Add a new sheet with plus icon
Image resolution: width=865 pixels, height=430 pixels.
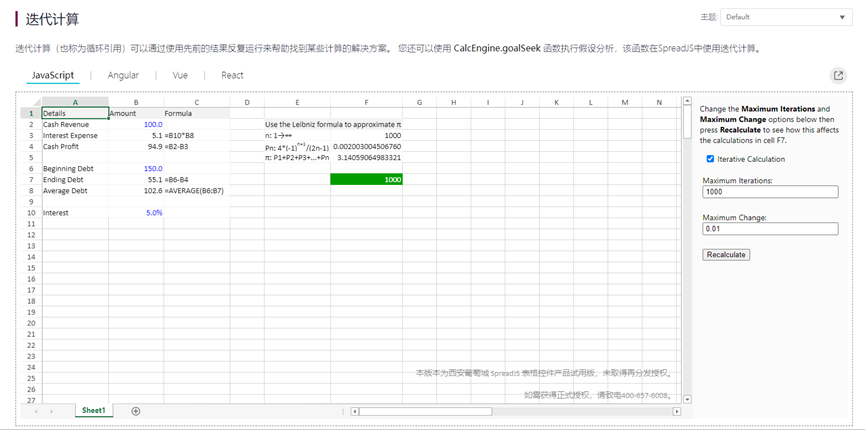coord(136,411)
